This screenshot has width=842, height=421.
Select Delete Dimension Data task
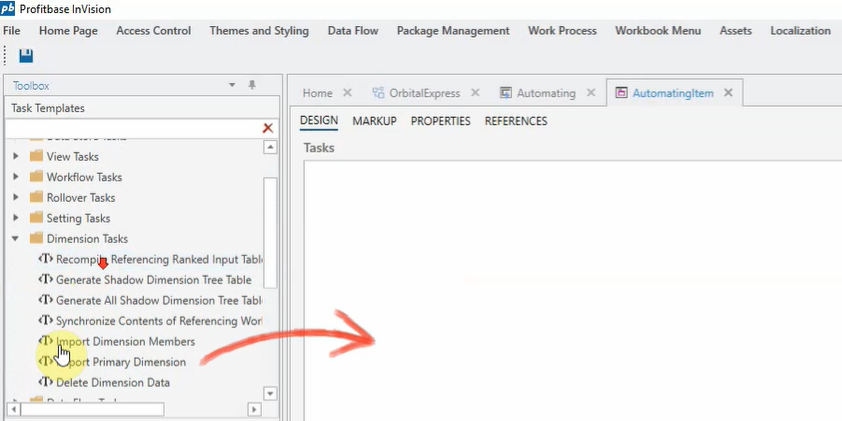pos(113,382)
